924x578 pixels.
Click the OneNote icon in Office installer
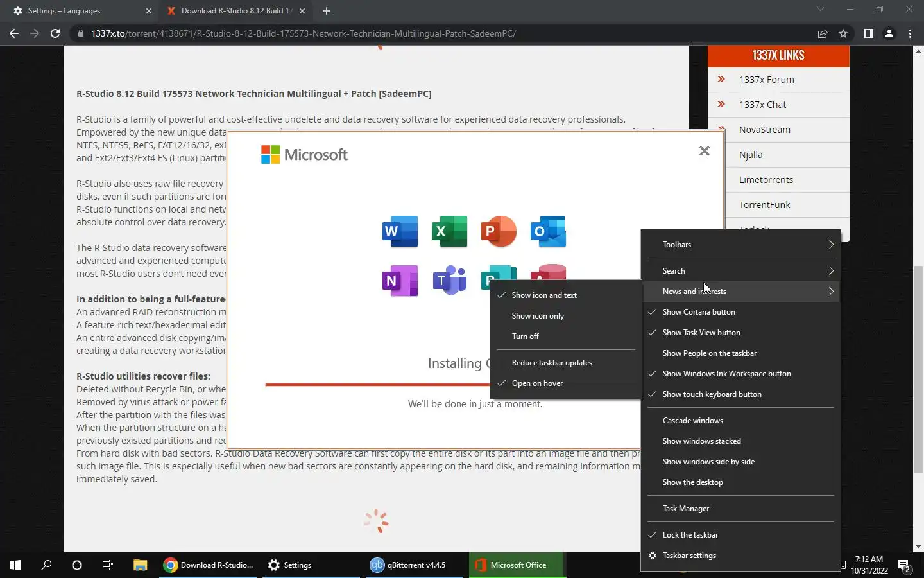400,281
